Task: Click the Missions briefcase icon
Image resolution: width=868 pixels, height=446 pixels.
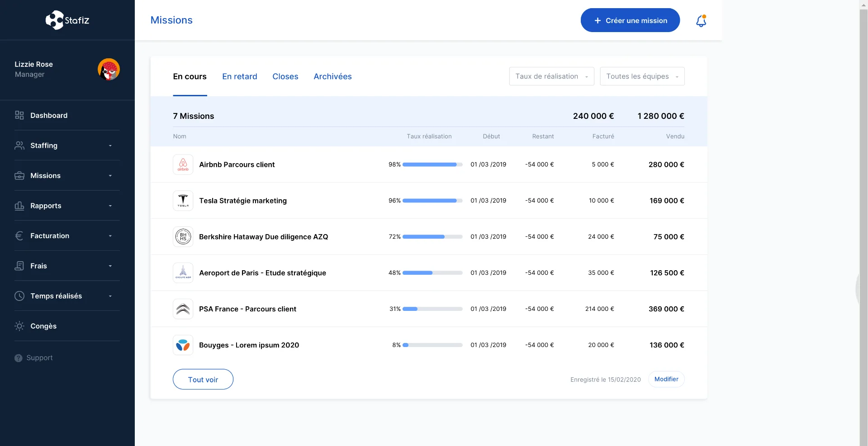Action: tap(19, 176)
